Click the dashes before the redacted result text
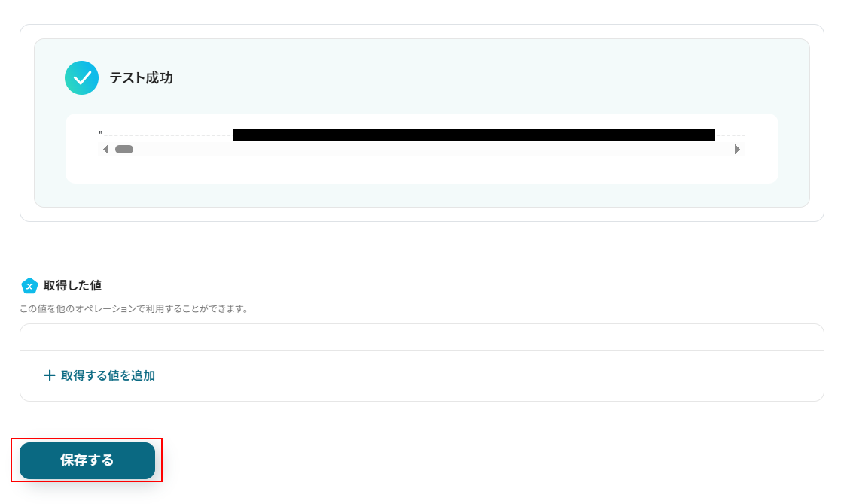 coord(168,135)
